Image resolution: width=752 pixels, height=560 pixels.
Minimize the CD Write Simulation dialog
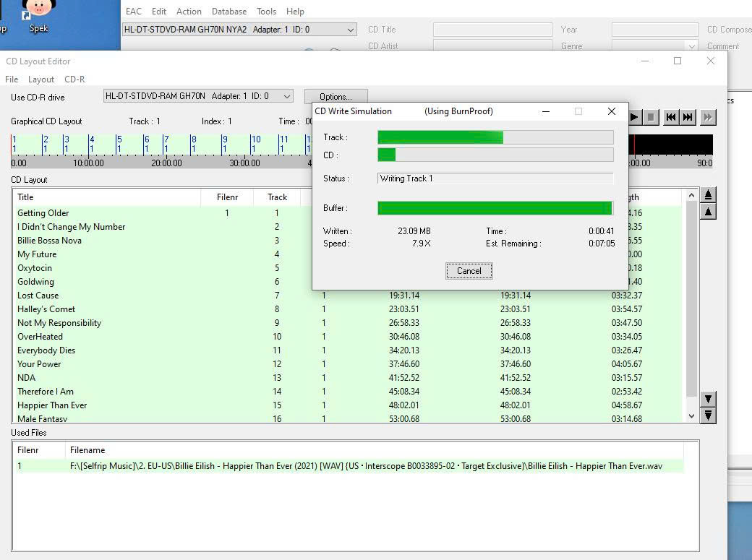click(x=546, y=111)
